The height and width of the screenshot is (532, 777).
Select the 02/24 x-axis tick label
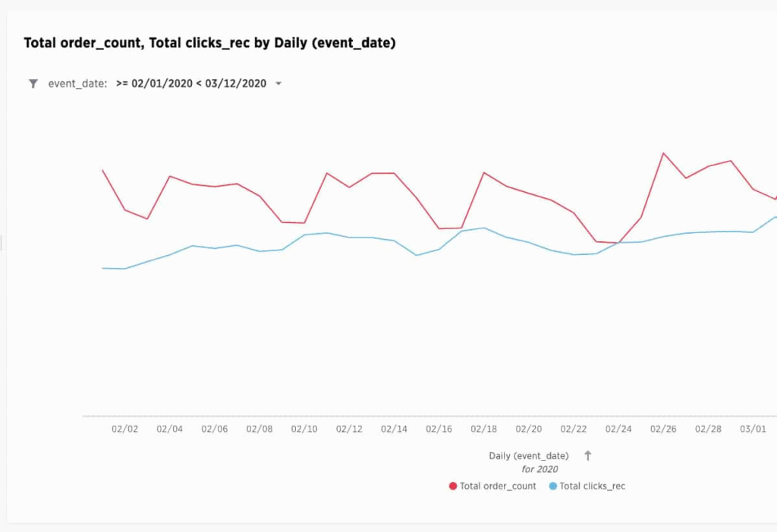(x=618, y=430)
